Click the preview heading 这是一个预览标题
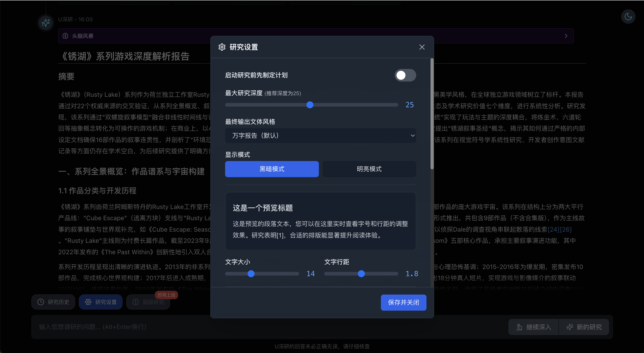Screen dimensions: 644x353 click(262, 208)
